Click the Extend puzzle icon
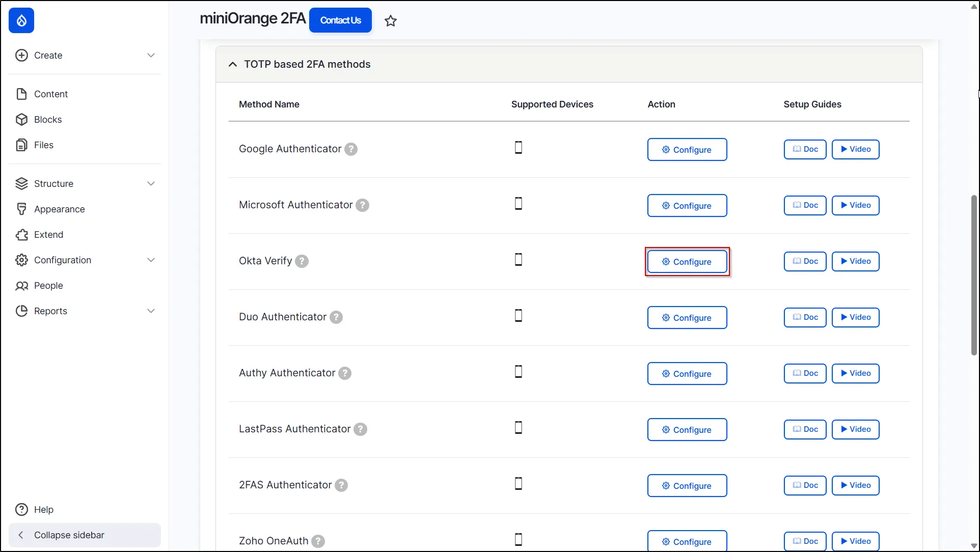This screenshot has height=552, width=980. (21, 235)
